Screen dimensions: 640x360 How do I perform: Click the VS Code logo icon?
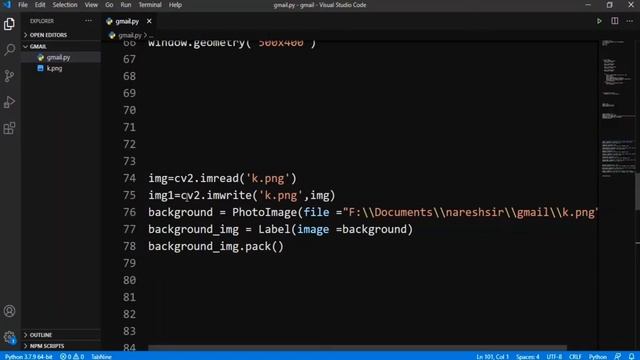pyautogui.click(x=7, y=5)
